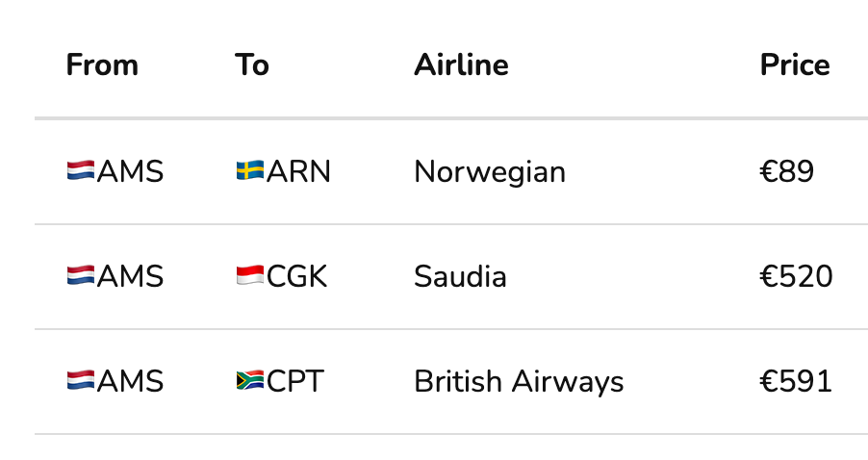
Task: Select the €89 price
Action: click(x=786, y=171)
